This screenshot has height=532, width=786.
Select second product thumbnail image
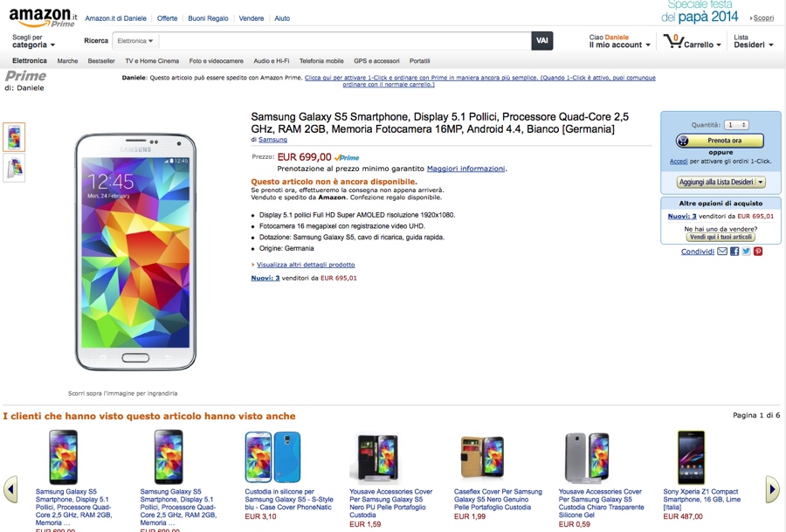pos(15,168)
